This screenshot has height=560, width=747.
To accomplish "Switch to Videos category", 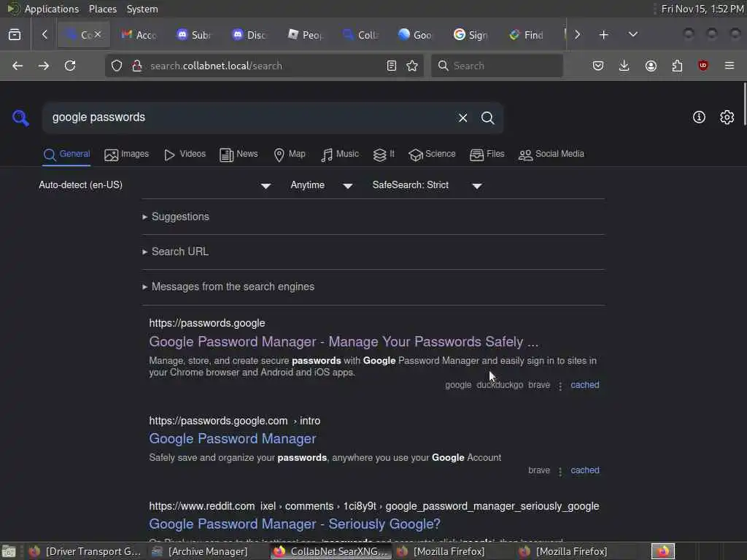I will tap(185, 155).
